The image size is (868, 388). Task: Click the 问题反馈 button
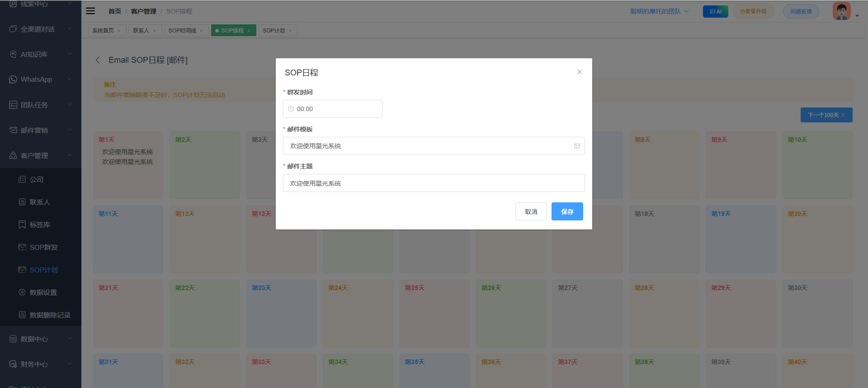801,11
